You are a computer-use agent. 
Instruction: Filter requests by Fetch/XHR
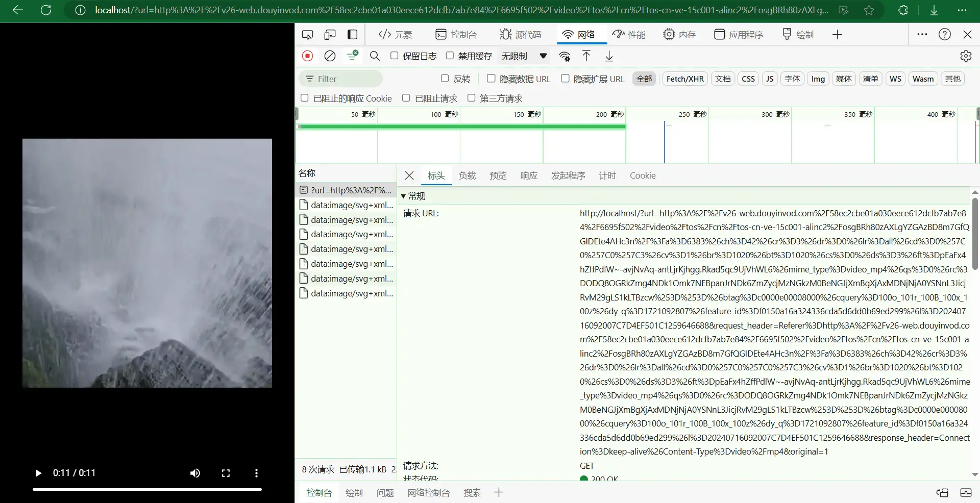pyautogui.click(x=685, y=79)
